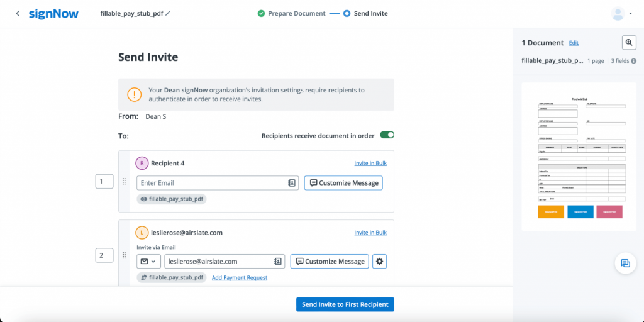Grab the drag handle for Recipient 4
Image resolution: width=644 pixels, height=322 pixels.
point(123,182)
